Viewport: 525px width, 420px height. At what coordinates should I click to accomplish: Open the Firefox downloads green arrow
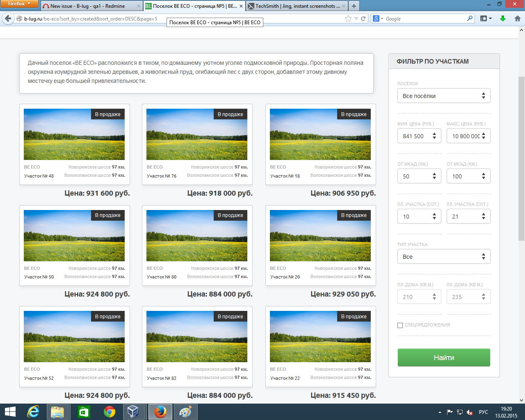pyautogui.click(x=503, y=18)
